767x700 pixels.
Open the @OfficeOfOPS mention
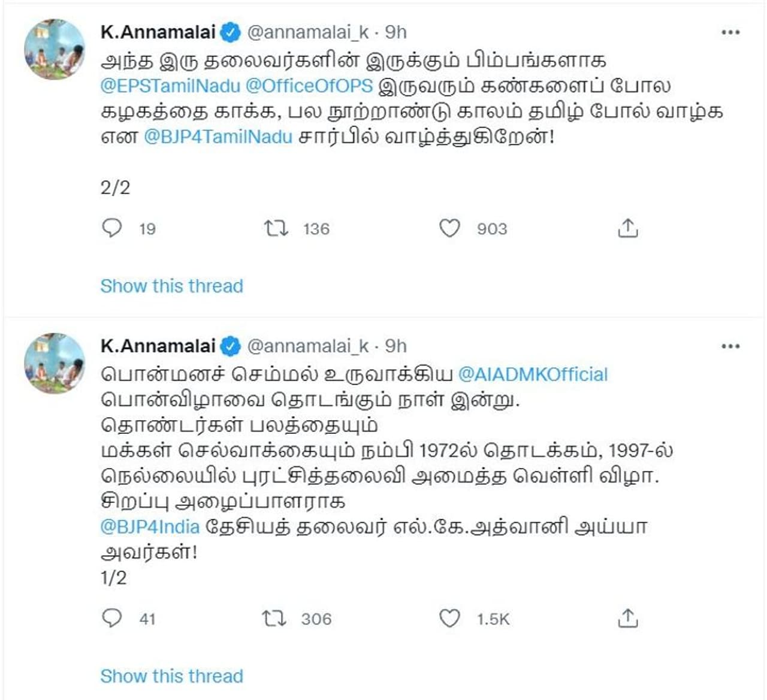pos(309,86)
